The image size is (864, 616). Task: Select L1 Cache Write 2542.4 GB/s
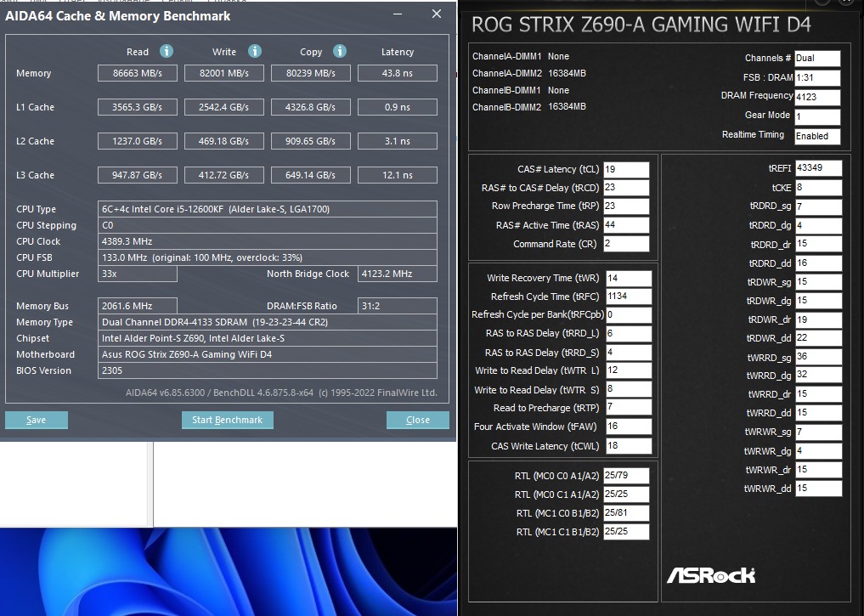pyautogui.click(x=223, y=107)
